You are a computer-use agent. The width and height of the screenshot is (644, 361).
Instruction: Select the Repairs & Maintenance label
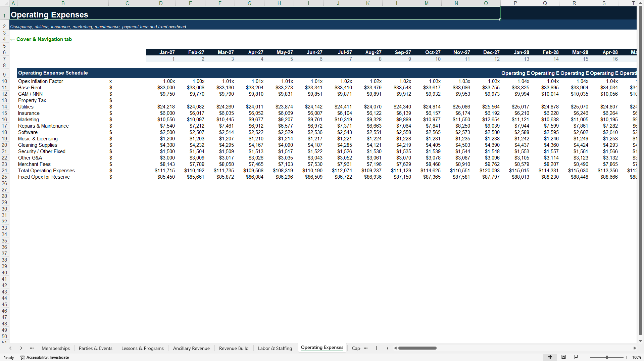click(43, 126)
